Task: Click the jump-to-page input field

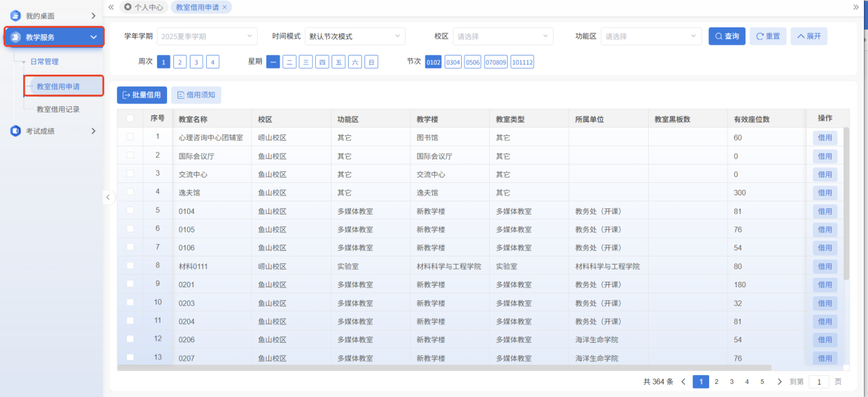Action: [x=819, y=382]
